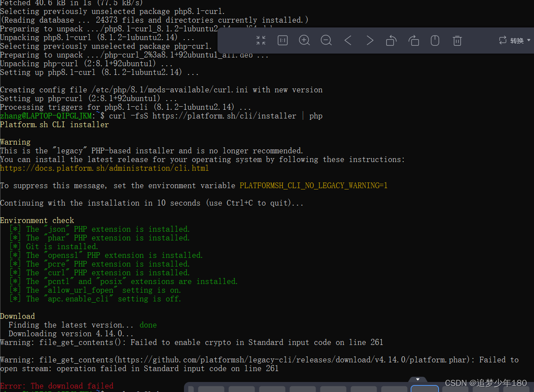Shrink image to fit the window
The image size is (534, 392).
(x=261, y=40)
